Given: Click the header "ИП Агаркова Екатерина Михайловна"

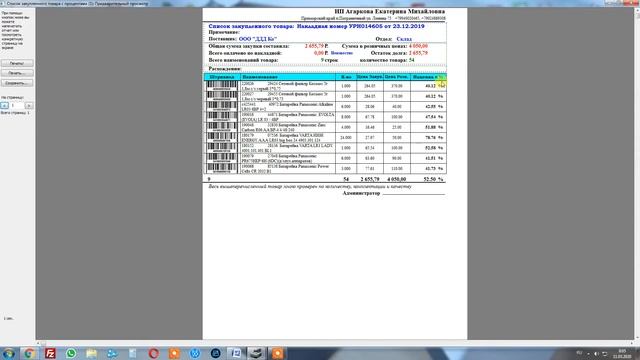Looking at the screenshot, I should (389, 11).
